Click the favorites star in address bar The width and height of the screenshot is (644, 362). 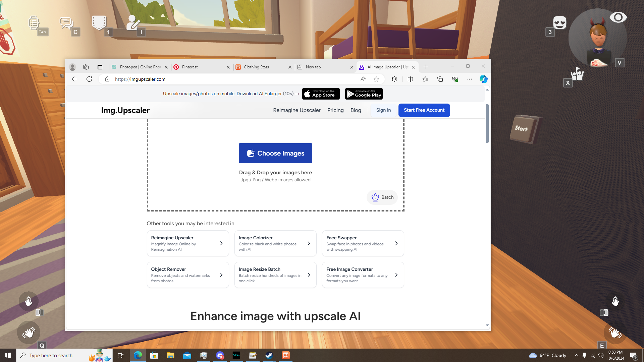coord(376,79)
